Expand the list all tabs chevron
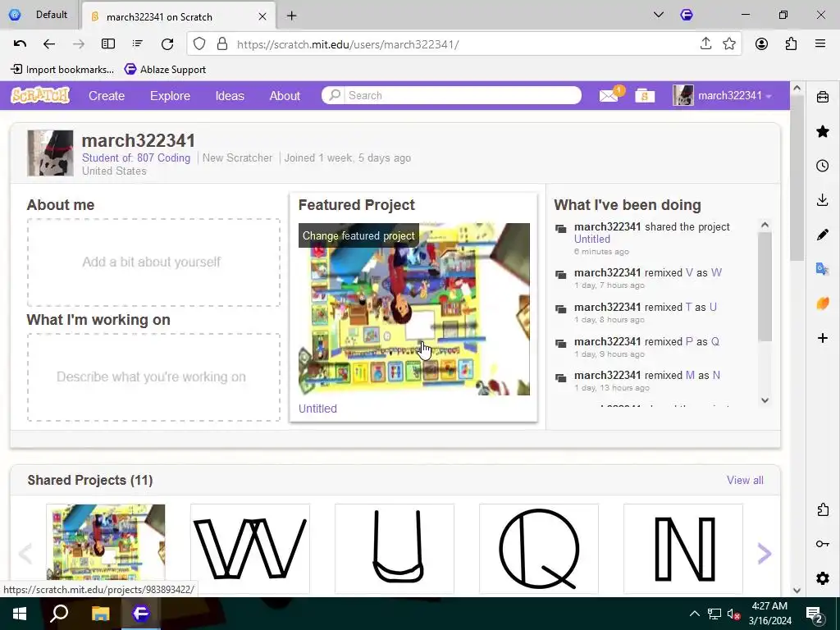 click(x=659, y=15)
